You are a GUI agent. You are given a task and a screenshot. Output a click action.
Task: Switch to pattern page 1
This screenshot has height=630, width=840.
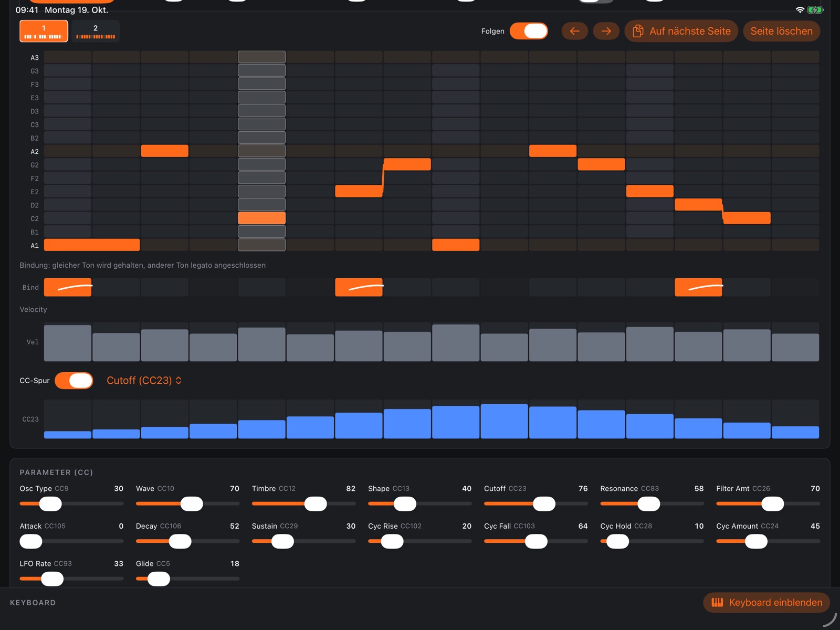point(44,31)
